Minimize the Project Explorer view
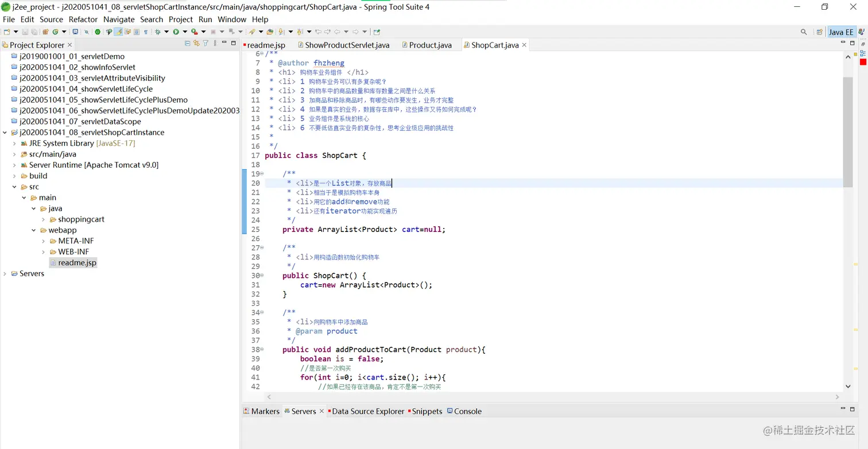868x449 pixels. (x=224, y=43)
